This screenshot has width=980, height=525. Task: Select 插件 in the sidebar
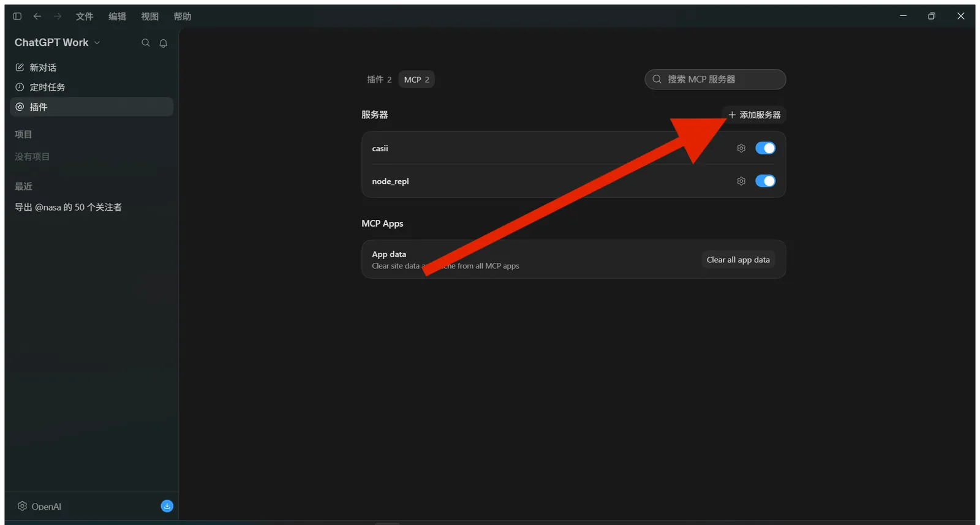click(x=92, y=107)
